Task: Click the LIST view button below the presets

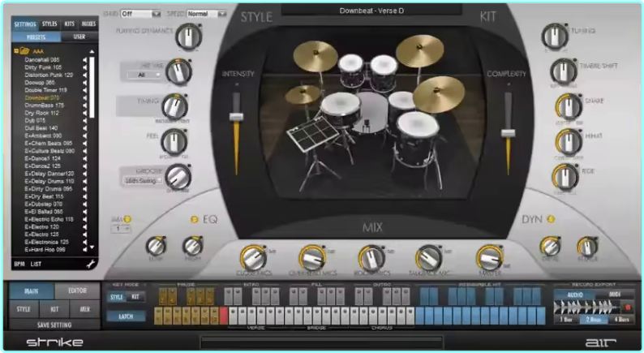Action: [36, 265]
